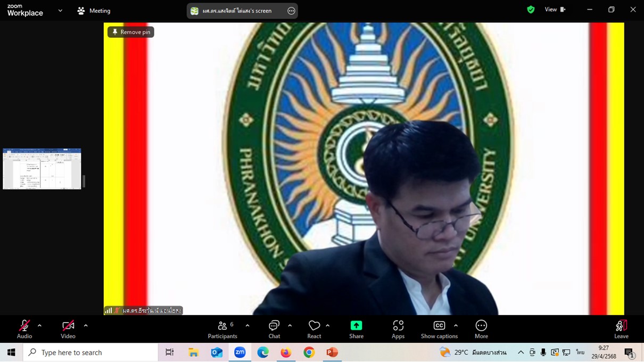Unmute microphone with Audio button

(x=24, y=330)
